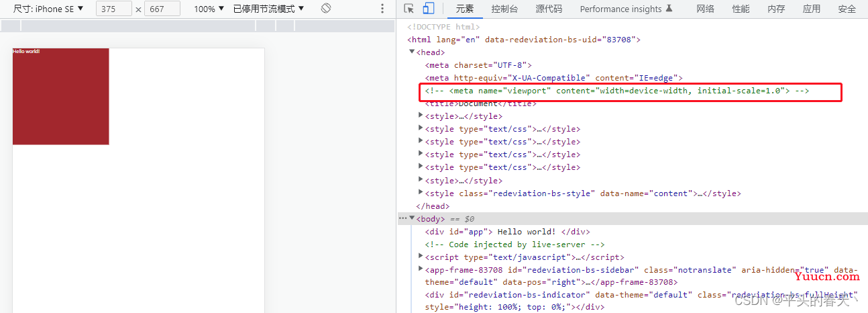
Task: Select the div id="app" Hello world line
Action: (x=507, y=232)
